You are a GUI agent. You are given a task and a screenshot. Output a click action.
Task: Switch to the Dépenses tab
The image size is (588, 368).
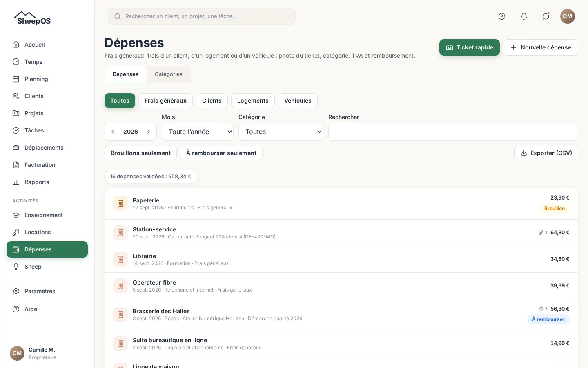pos(125,74)
